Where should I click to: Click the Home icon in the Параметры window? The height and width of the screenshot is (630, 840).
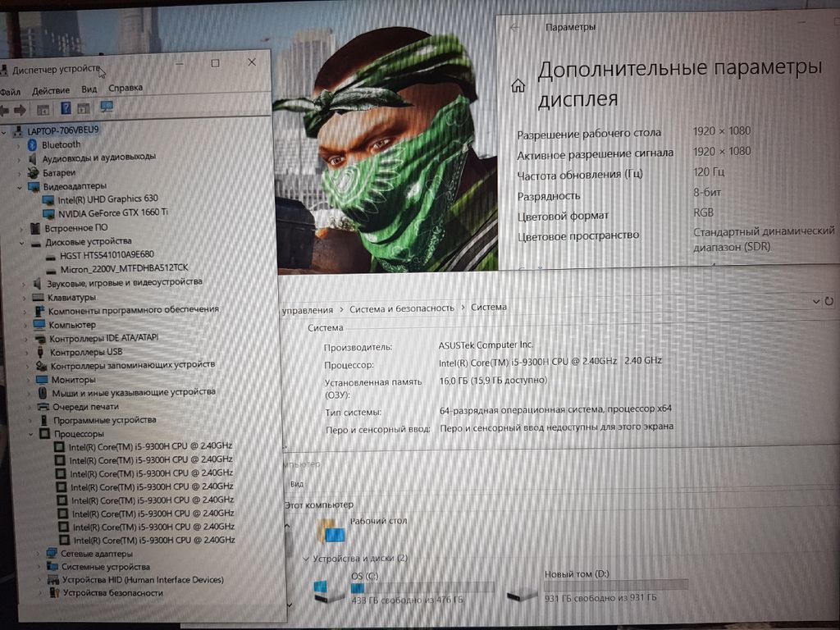(x=518, y=85)
